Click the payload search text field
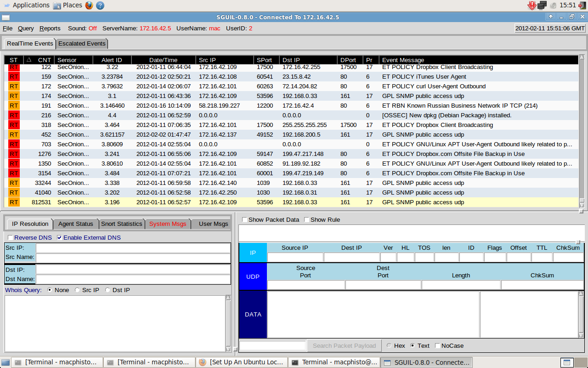 pyautogui.click(x=272, y=346)
